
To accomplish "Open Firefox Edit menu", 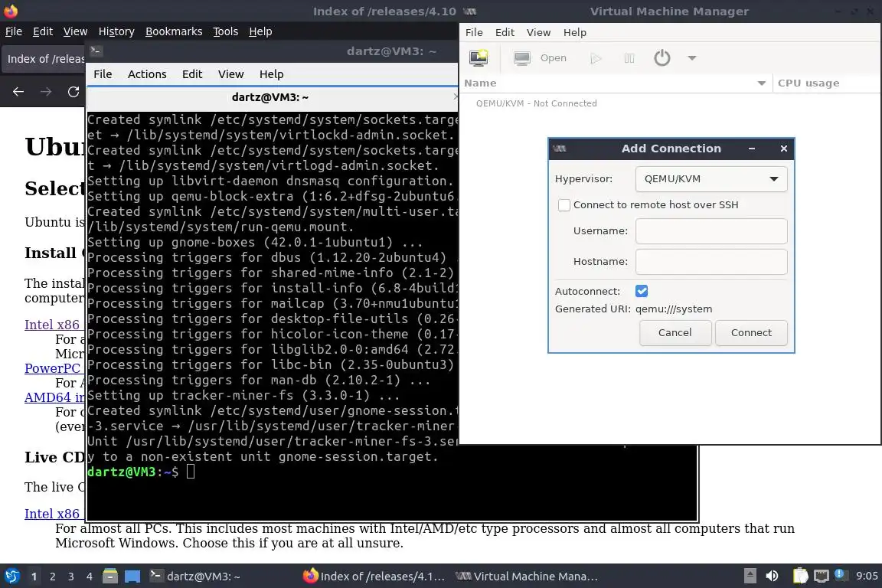I will click(43, 31).
